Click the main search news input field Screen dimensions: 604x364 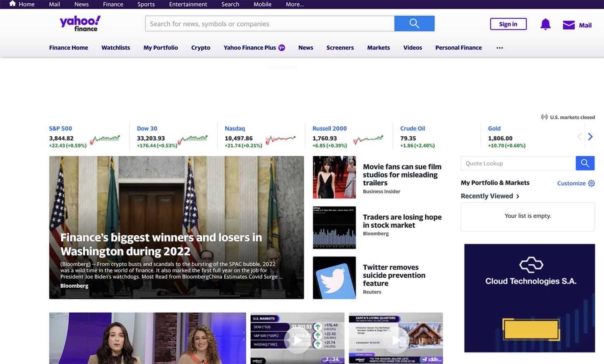click(270, 24)
